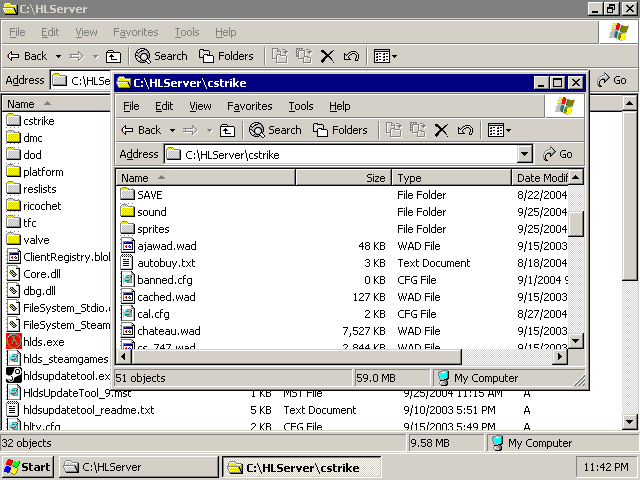
Task: Click the scroll-down arrow of cstrike file list
Action: (x=576, y=342)
